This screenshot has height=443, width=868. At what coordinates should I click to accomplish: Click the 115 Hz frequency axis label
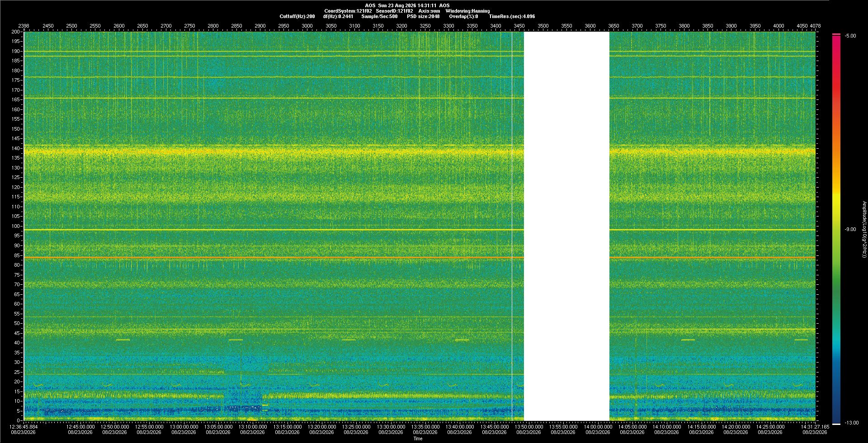click(16, 197)
